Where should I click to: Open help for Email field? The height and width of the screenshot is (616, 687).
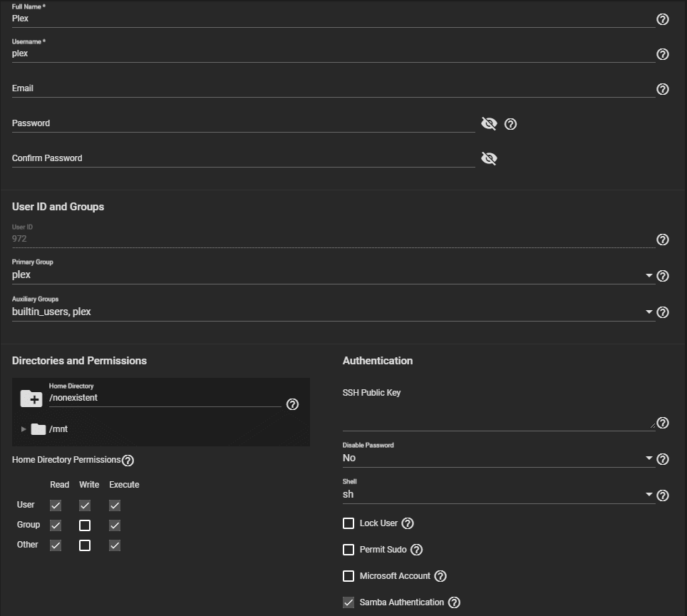click(663, 89)
